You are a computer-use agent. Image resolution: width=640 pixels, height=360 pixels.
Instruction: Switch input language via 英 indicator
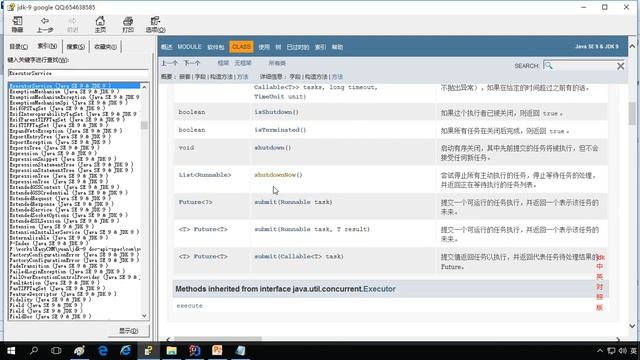[633, 351]
